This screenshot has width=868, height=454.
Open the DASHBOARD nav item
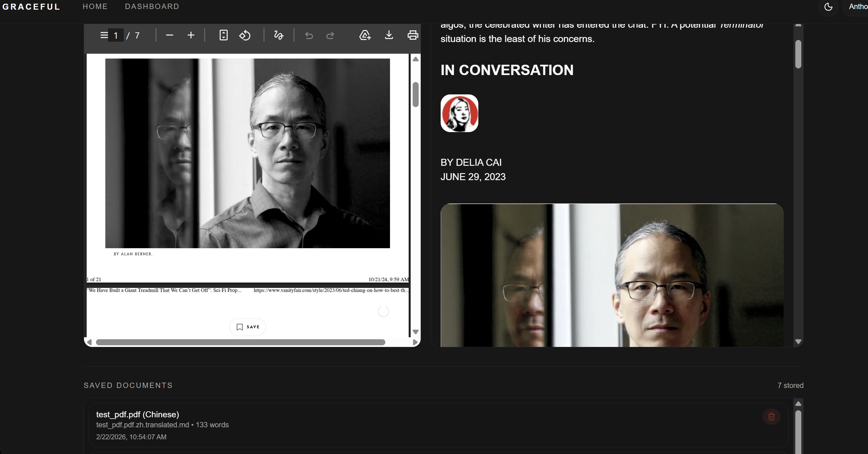click(x=152, y=6)
